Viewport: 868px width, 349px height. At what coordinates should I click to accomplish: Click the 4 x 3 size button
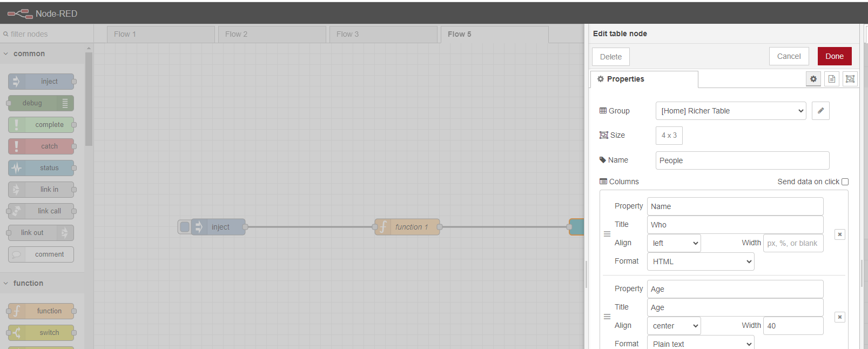click(x=669, y=136)
